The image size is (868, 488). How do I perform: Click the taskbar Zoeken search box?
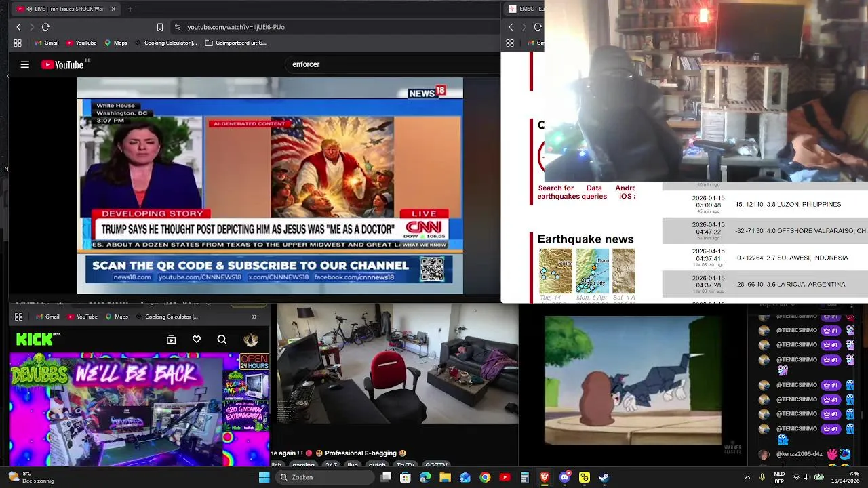click(326, 477)
